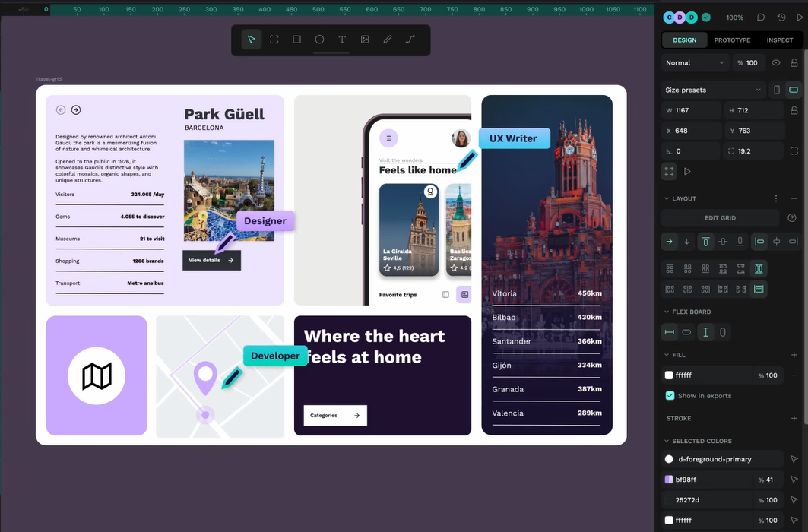Uncheck Show in exports checkbox
Image resolution: width=808 pixels, height=532 pixels.
(x=670, y=396)
